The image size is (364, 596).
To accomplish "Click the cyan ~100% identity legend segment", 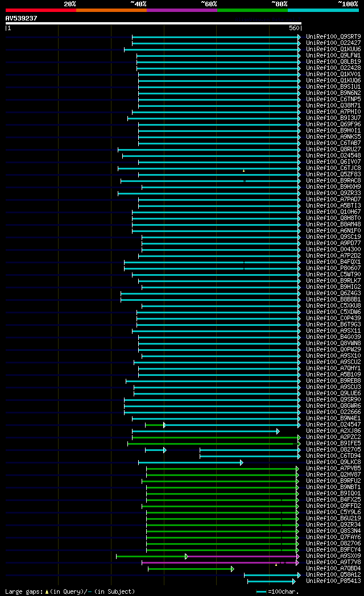I will coord(323,10).
